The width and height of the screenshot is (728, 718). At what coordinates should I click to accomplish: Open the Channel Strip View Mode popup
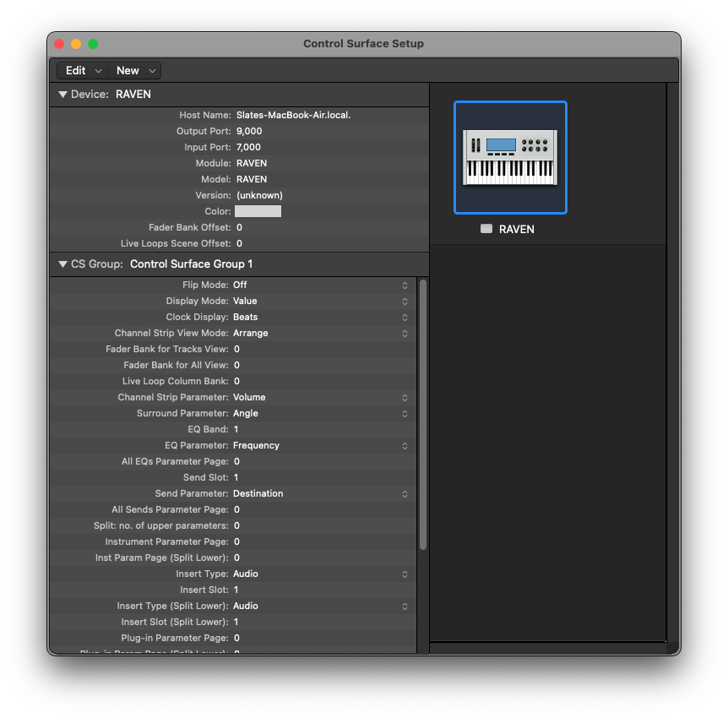click(405, 334)
